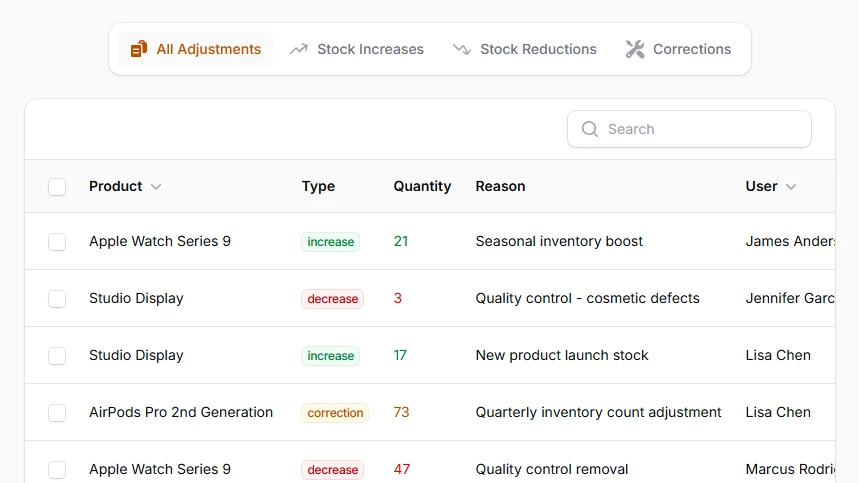Expand the User column sort chevron
Viewport: 859px width, 483px height.
(x=791, y=187)
